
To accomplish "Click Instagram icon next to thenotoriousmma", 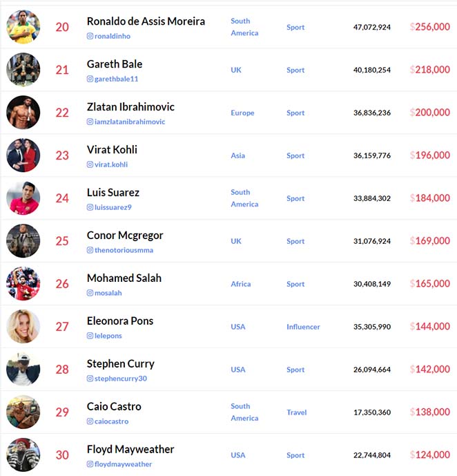I will pyautogui.click(x=90, y=250).
